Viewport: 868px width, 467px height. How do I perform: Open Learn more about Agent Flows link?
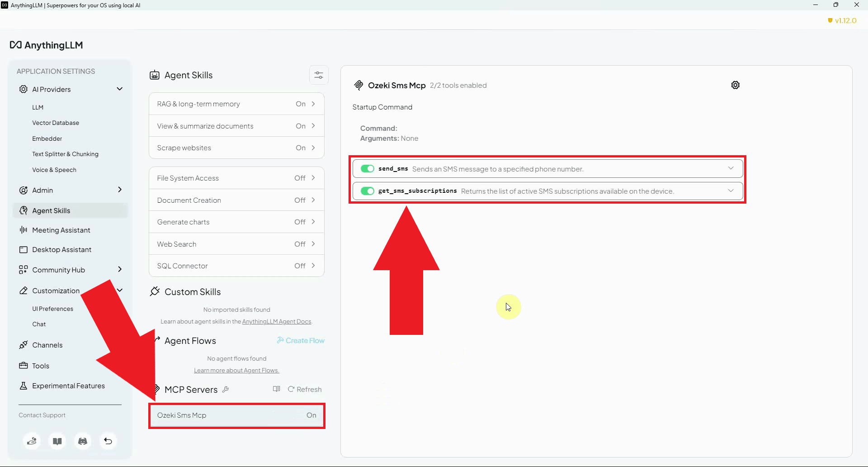(x=236, y=370)
